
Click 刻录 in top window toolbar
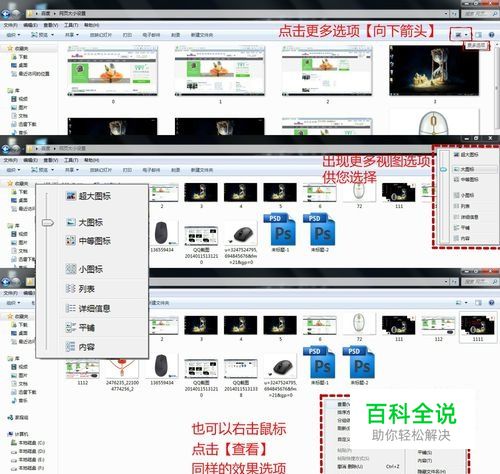(x=176, y=35)
